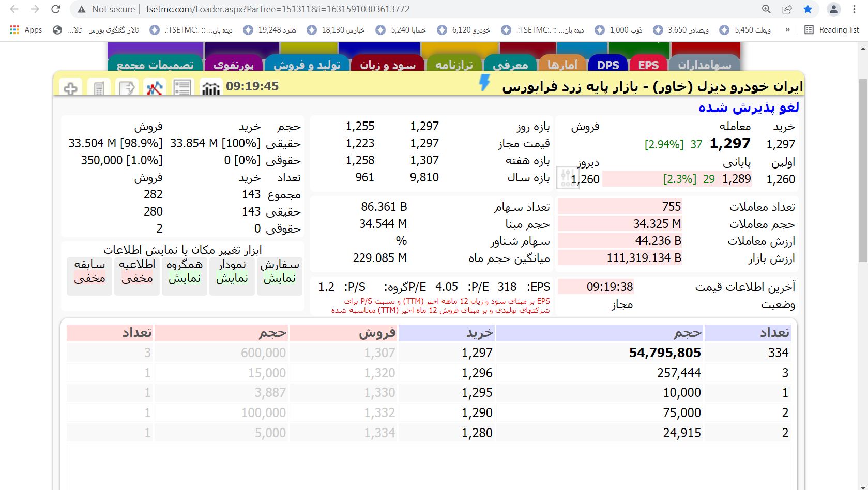Click the settings sliders icon beside دیروز price
The image size is (868, 490).
[567, 177]
